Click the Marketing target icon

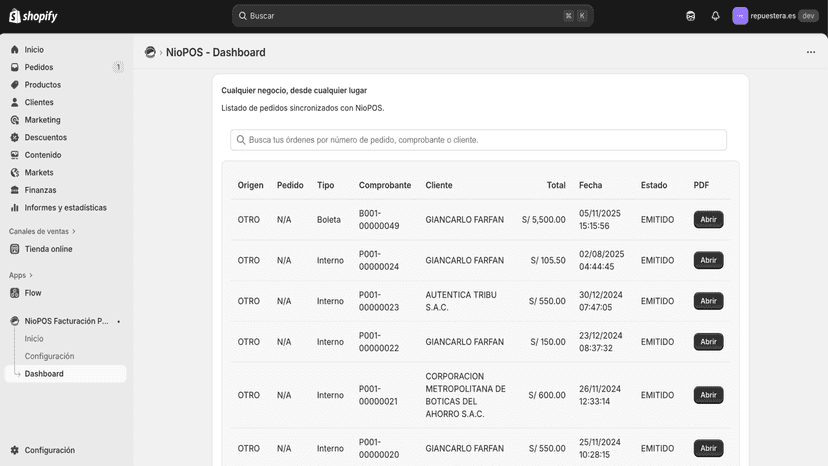click(x=15, y=120)
